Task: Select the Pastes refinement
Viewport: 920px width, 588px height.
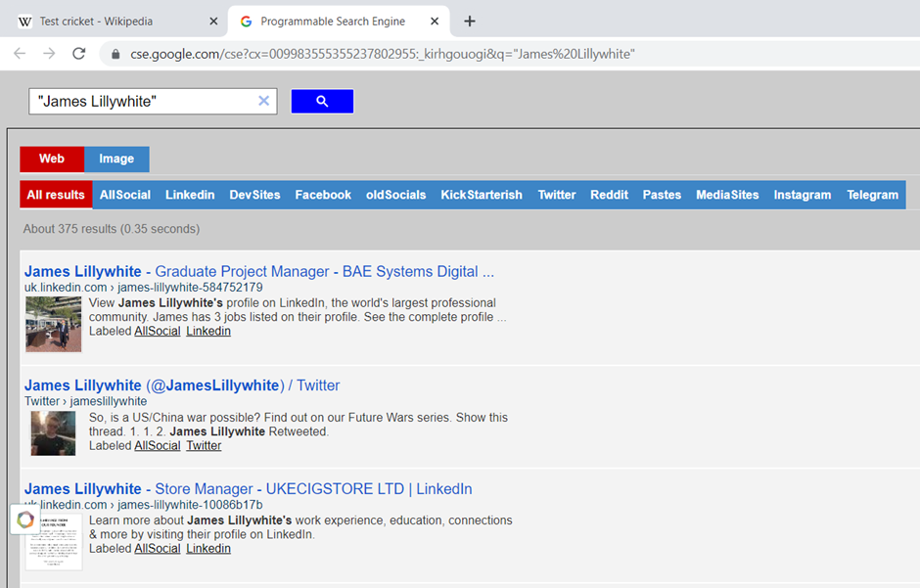Action: pos(662,195)
